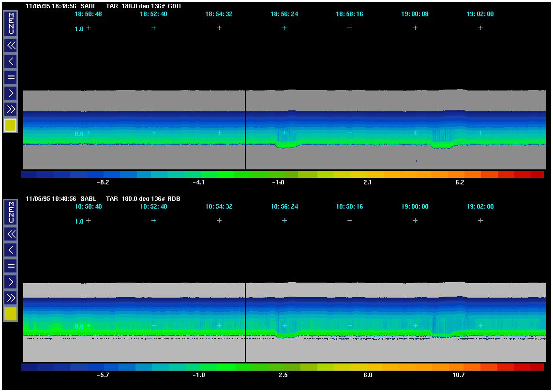Screen dimensions: 553x392
Task: Click the red end of the top panel color bar
Action: click(537, 175)
